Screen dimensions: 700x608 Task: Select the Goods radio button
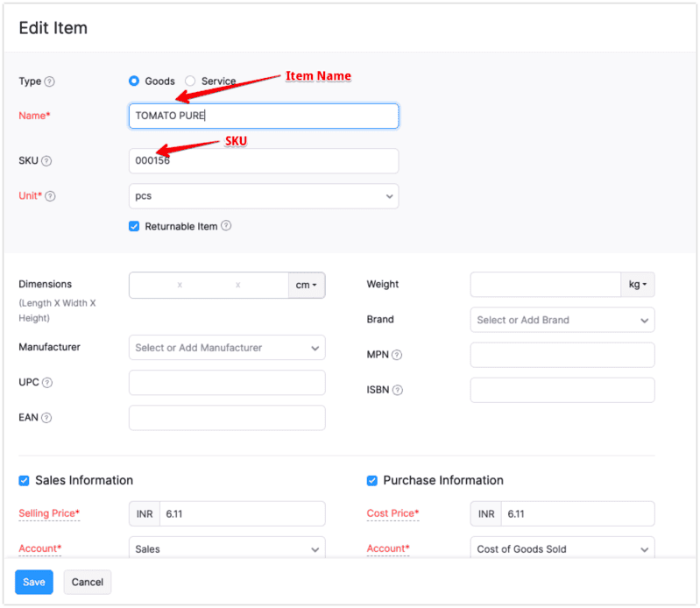[134, 81]
